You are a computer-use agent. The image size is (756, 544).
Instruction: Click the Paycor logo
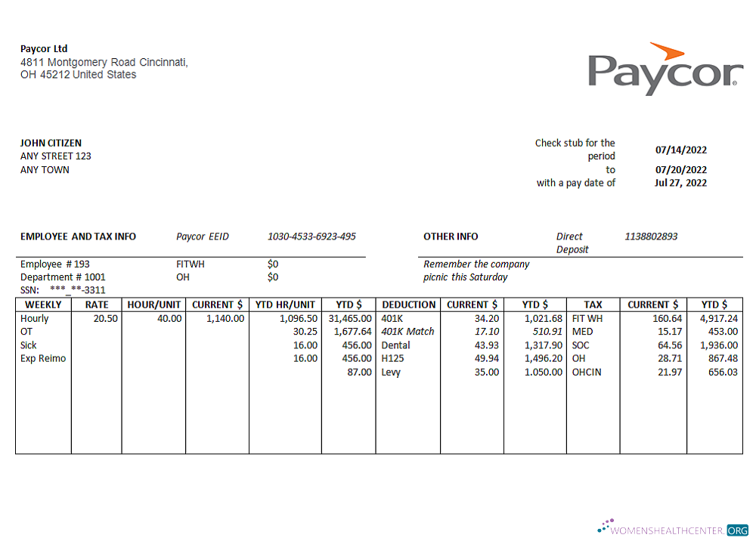click(x=665, y=68)
